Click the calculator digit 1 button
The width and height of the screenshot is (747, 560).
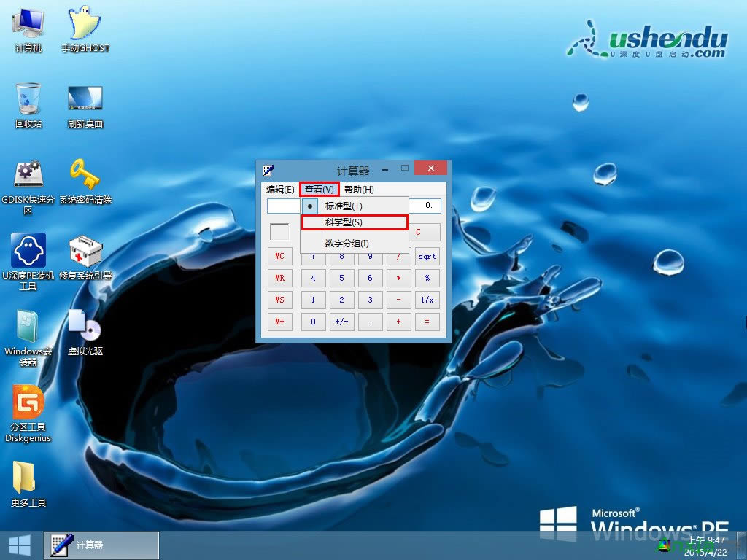[314, 300]
